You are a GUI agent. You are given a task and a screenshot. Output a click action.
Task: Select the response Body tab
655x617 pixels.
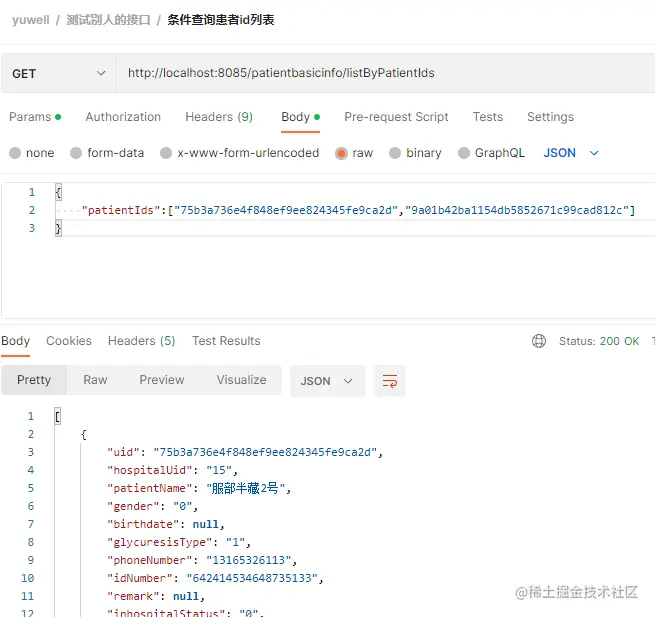15,341
